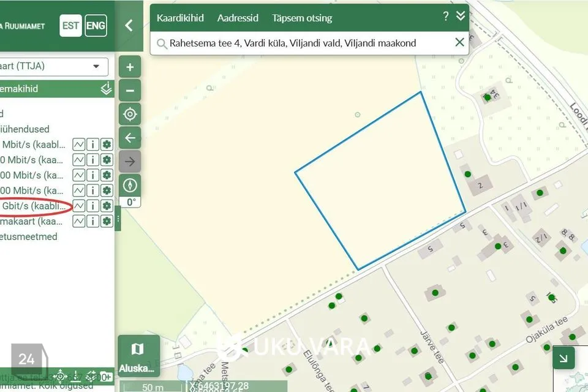Switch language to ENG
The image size is (588, 392).
(x=96, y=26)
